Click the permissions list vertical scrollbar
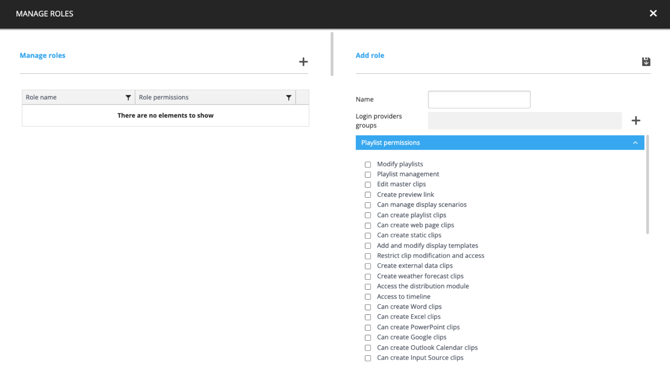The image size is (670, 376). (647, 185)
